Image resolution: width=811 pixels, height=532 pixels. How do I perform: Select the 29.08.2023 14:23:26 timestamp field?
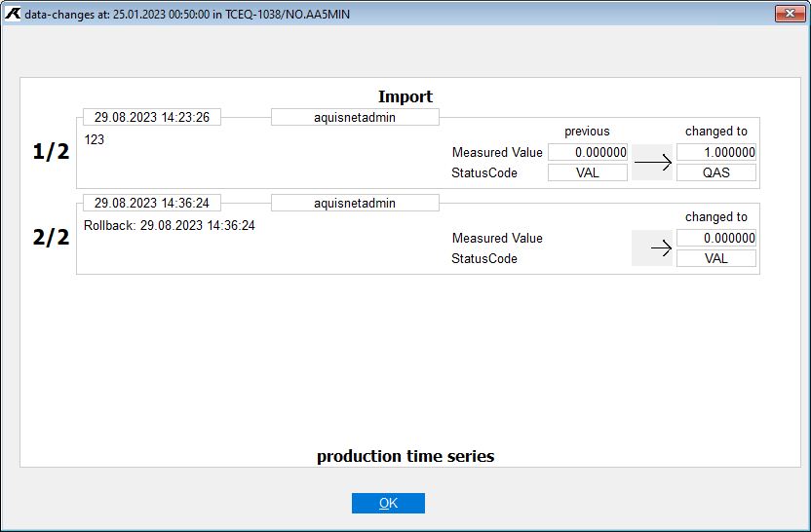pos(152,117)
